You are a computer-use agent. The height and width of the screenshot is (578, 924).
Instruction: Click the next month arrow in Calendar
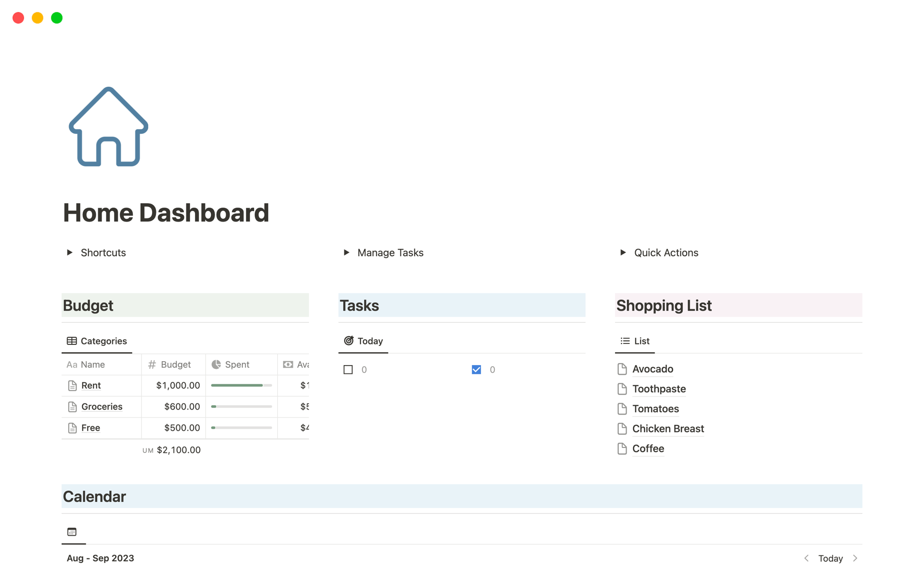[x=856, y=558]
